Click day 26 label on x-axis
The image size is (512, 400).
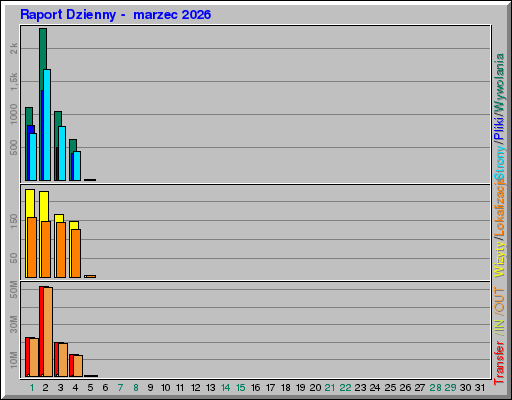pos(405,388)
